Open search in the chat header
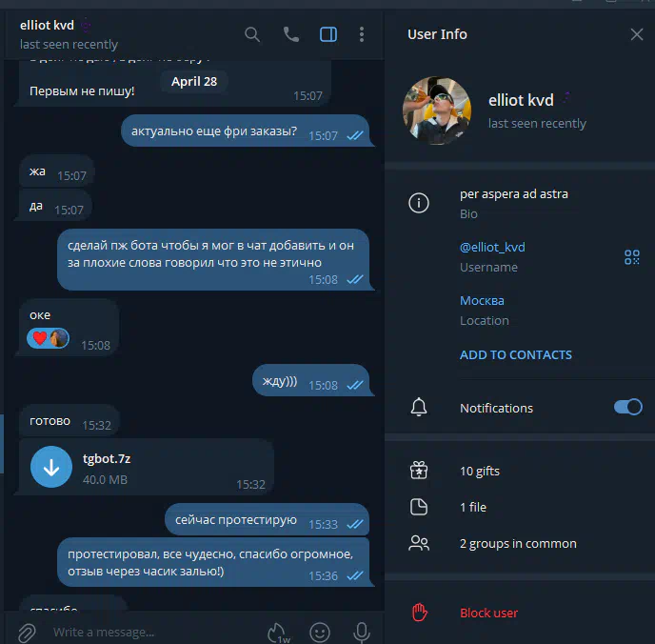The width and height of the screenshot is (655, 644). pos(252,34)
